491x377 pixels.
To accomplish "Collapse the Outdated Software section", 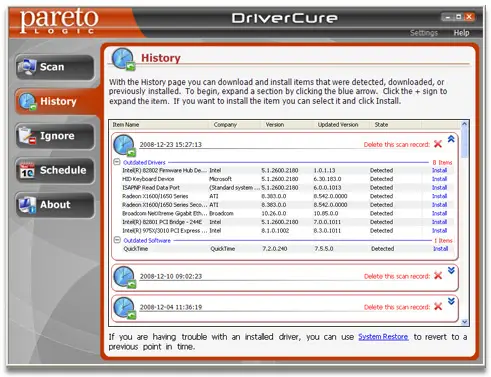I will pos(117,240).
